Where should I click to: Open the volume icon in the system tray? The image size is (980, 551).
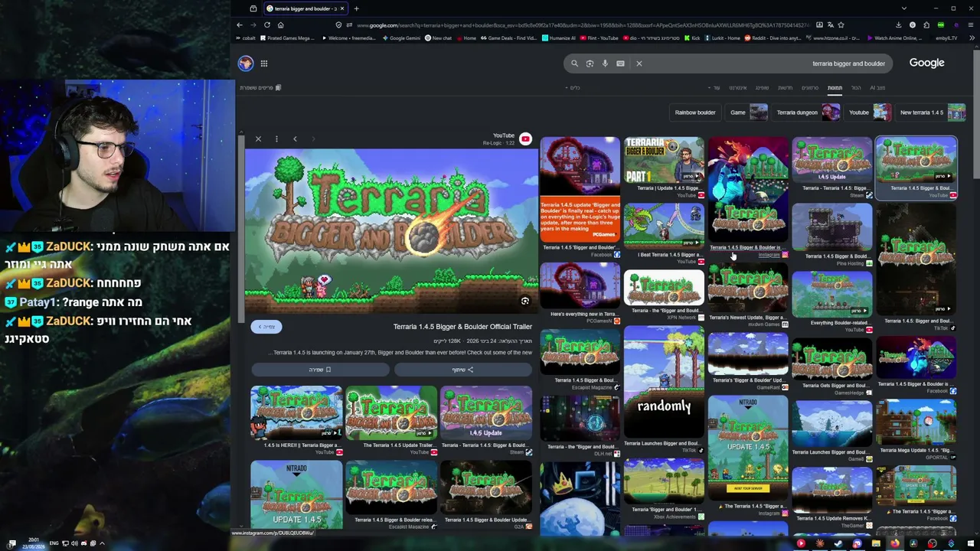click(74, 543)
